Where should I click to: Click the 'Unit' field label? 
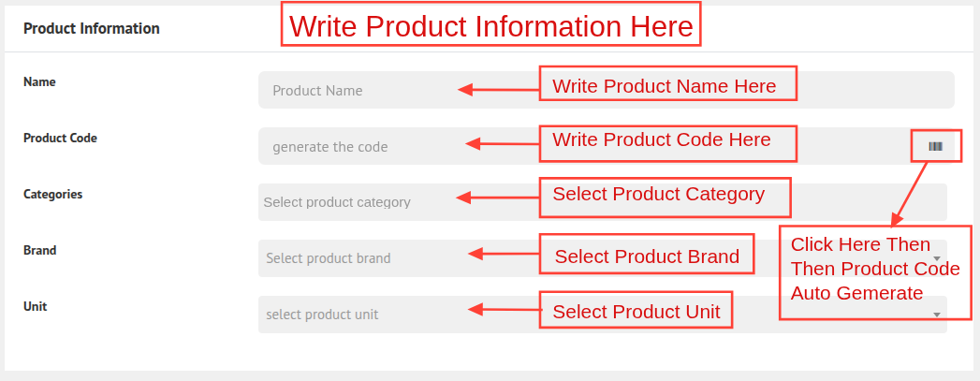coord(35,307)
